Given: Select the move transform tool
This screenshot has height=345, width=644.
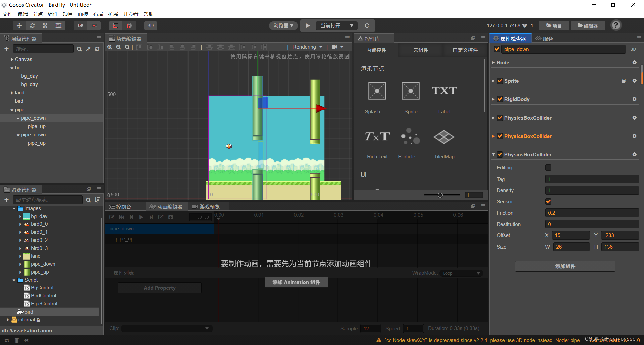Looking at the screenshot, I should pos(19,26).
